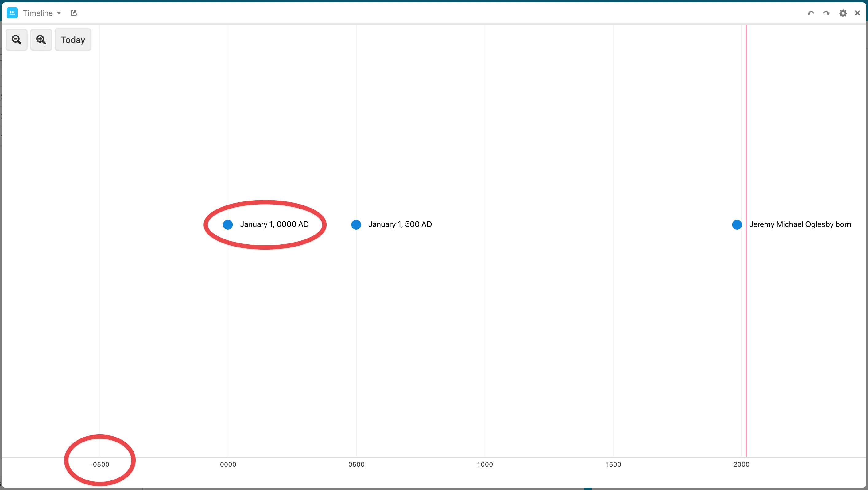Image resolution: width=868 pixels, height=490 pixels.
Task: Click the Timeline block app icon
Action: (12, 13)
